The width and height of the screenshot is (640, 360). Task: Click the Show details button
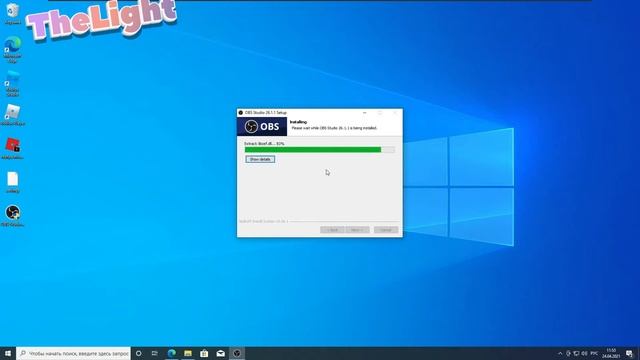tap(260, 159)
